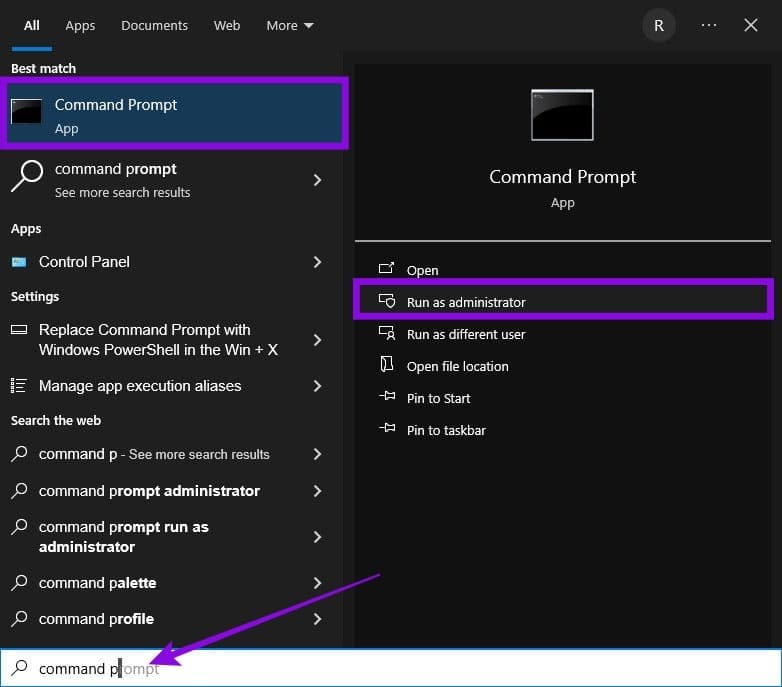Image resolution: width=782 pixels, height=687 pixels.
Task: Click 'command prompt administrator' suggestion text
Action: click(x=149, y=491)
